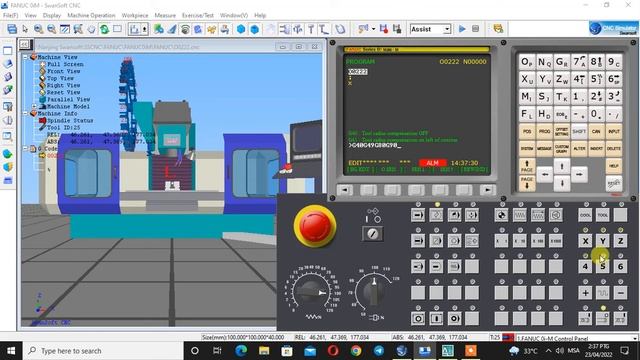Click the plus jog direction button
The height and width of the screenshot is (360, 640).
point(585,293)
